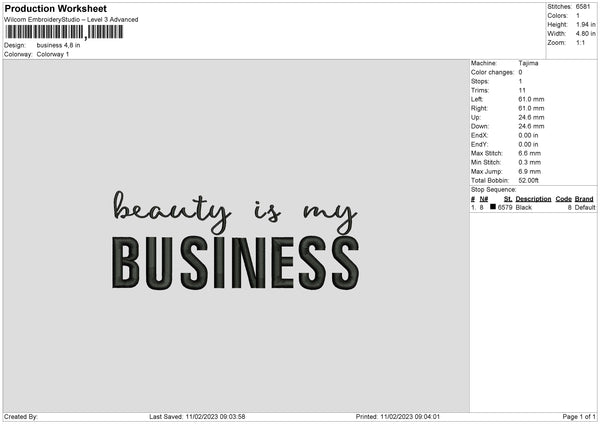Click the Description column header
This screenshot has width=600, height=424.
coord(533,199)
